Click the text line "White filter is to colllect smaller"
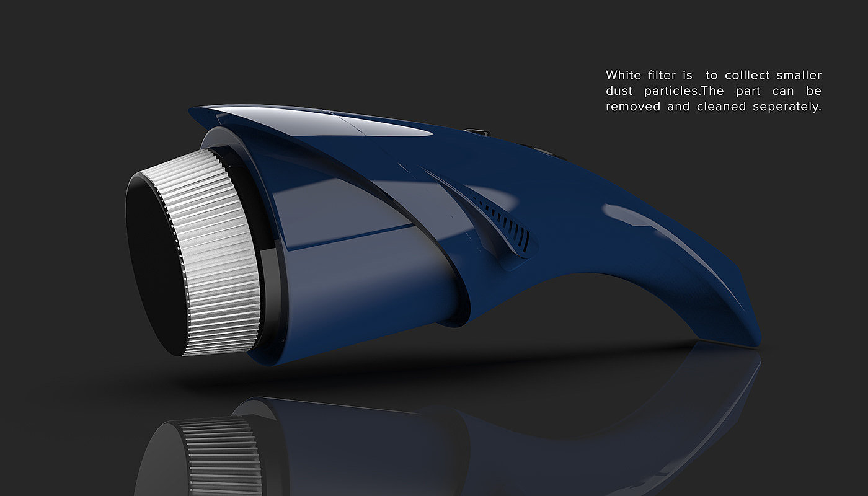This screenshot has height=496, width=868. (x=714, y=75)
